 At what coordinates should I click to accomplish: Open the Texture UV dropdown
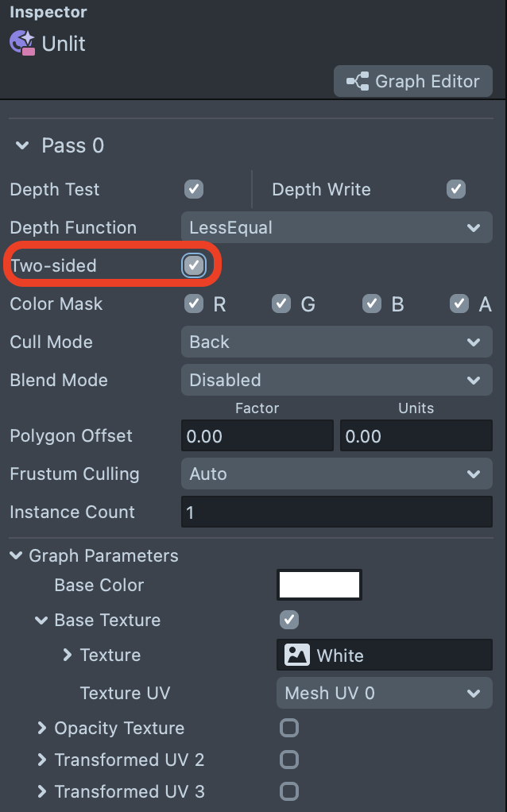point(384,694)
